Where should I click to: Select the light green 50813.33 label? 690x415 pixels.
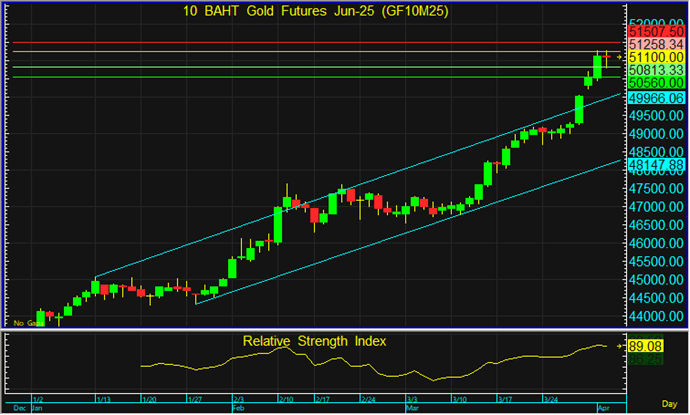[656, 72]
